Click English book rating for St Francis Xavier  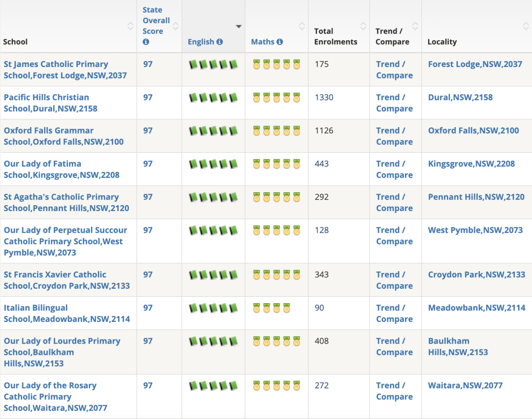(213, 275)
